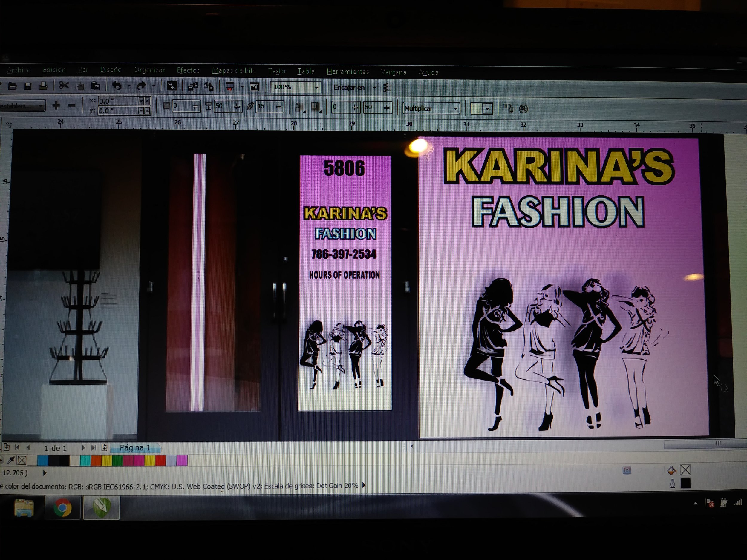Screen dimensions: 747x560
Task: Click the delete preset minus button
Action: pyautogui.click(x=72, y=106)
